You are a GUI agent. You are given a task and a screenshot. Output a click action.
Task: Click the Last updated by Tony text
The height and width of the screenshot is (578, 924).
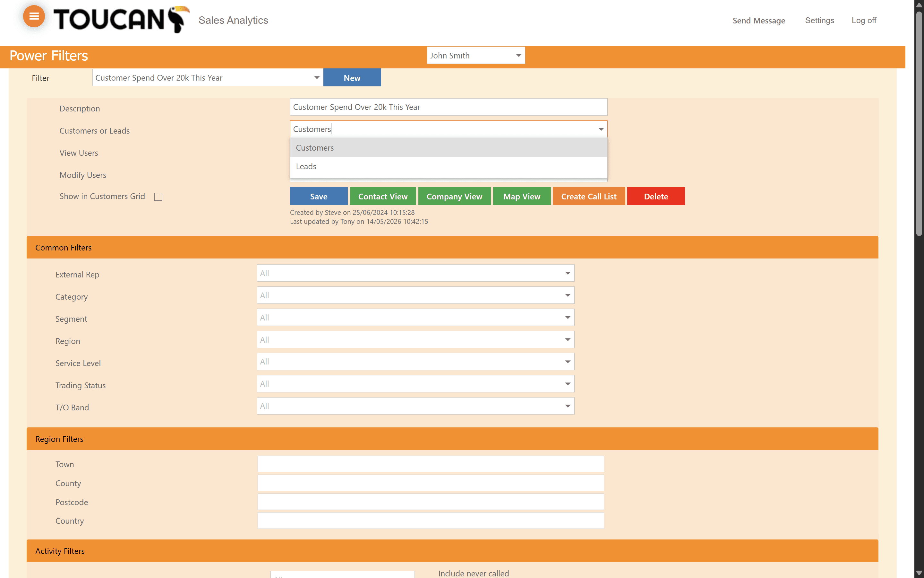coord(359,221)
